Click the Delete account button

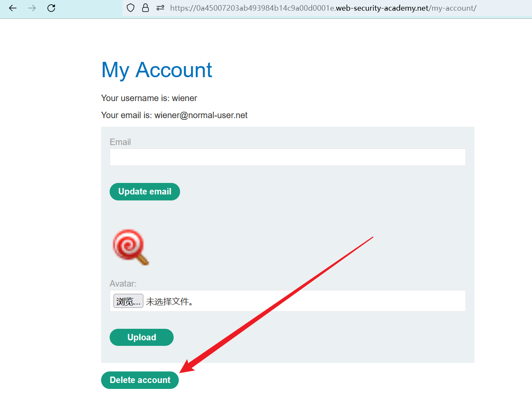click(x=140, y=380)
